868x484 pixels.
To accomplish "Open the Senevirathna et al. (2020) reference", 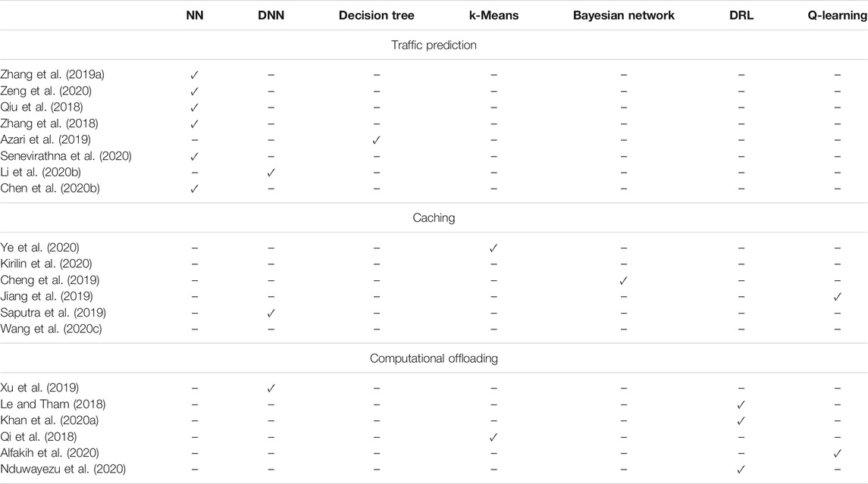I will click(x=66, y=156).
